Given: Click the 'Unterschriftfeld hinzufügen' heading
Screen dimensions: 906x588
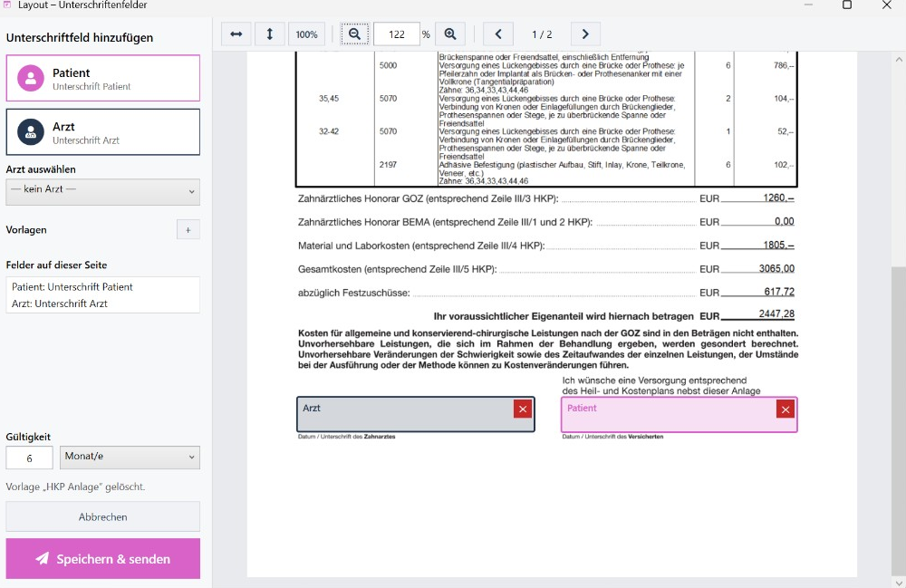Looking at the screenshot, I should pyautogui.click(x=80, y=37).
